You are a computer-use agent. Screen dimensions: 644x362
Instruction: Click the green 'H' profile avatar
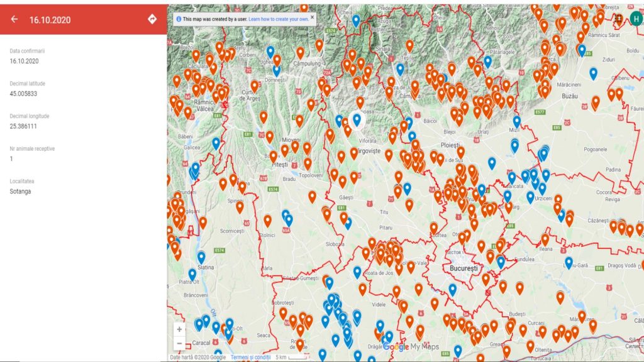(636, 19)
